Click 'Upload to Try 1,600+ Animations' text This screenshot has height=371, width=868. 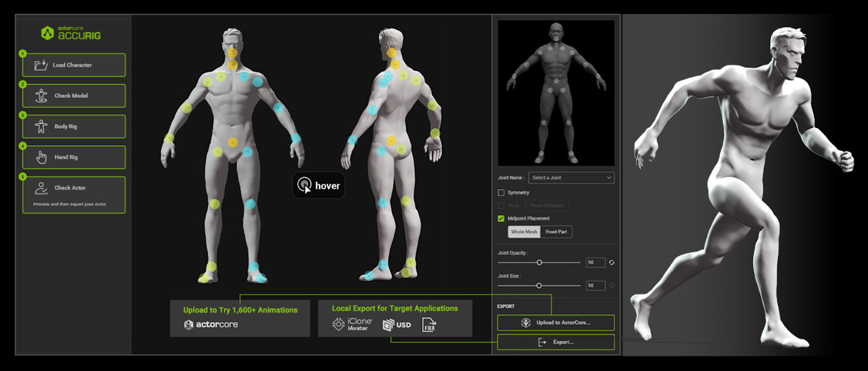tap(240, 310)
